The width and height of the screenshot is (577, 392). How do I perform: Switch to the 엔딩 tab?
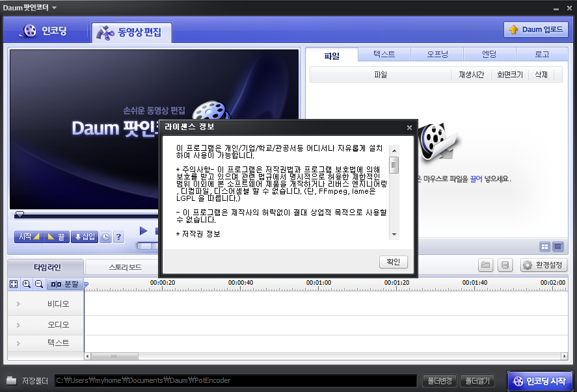pyautogui.click(x=489, y=55)
